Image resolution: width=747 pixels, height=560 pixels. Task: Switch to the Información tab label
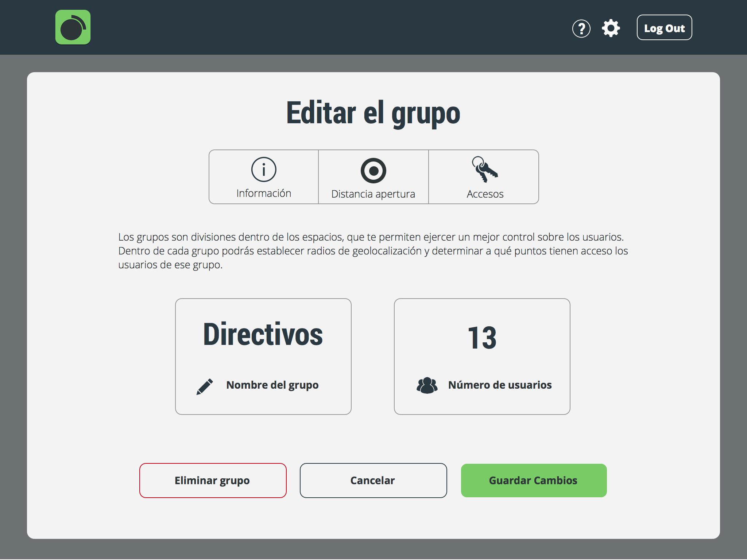264,193
